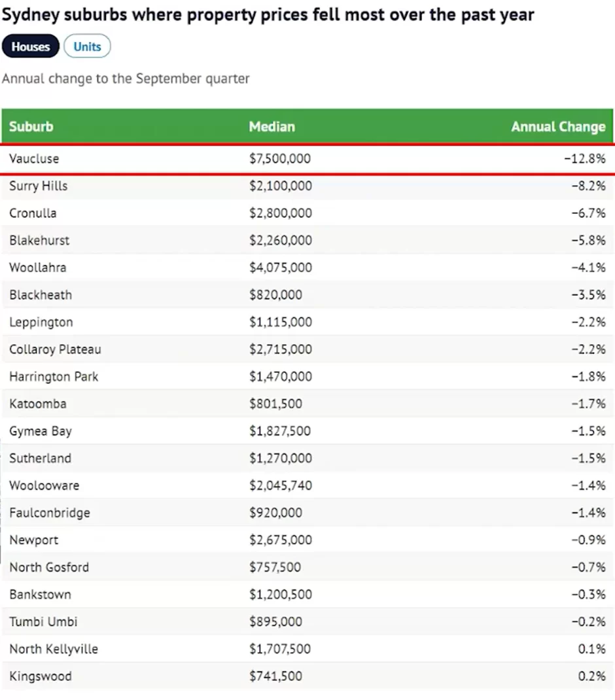Select Kingswood annual change 0.2%

pyautogui.click(x=591, y=676)
